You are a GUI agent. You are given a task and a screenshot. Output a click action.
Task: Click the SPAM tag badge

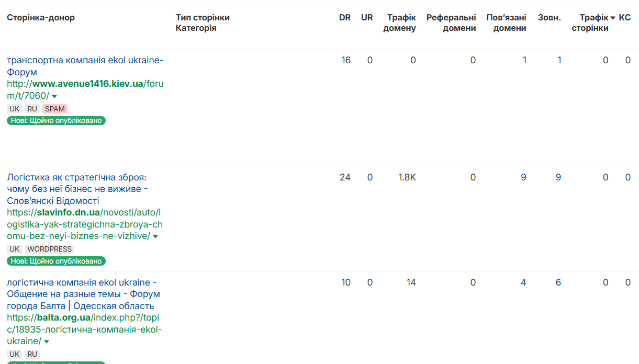pyautogui.click(x=55, y=109)
